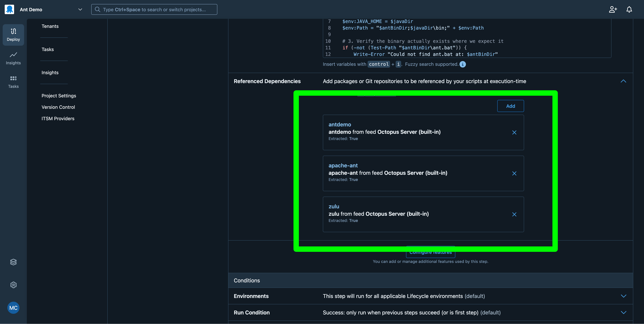Open Version Control menu item
Viewport: 644px width, 324px height.
pyautogui.click(x=58, y=107)
